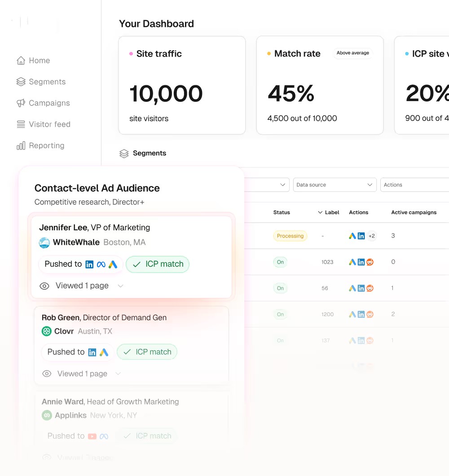
Task: Click WhiteWhale company logo
Action: 44,242
